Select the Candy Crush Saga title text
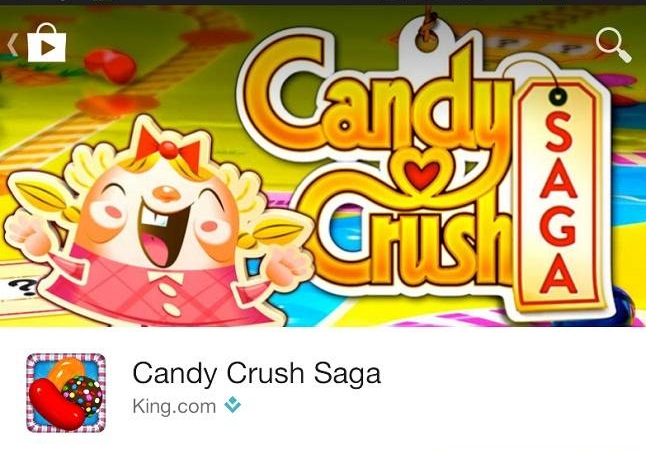 tap(256, 373)
